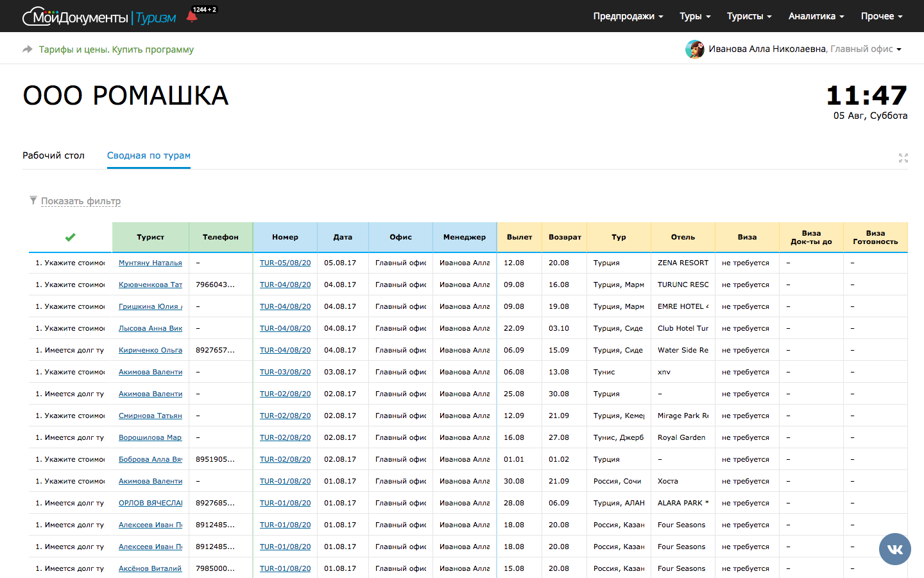
Task: Click the Показать фильтр link
Action: click(81, 201)
